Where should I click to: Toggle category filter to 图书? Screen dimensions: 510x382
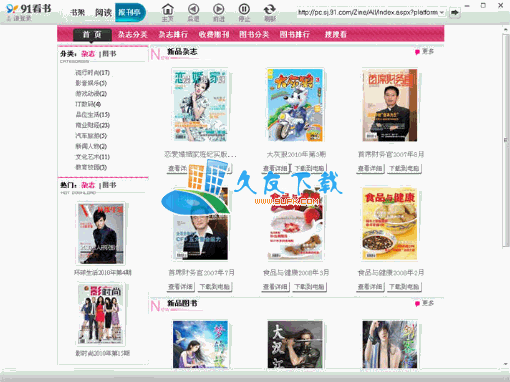(109, 54)
